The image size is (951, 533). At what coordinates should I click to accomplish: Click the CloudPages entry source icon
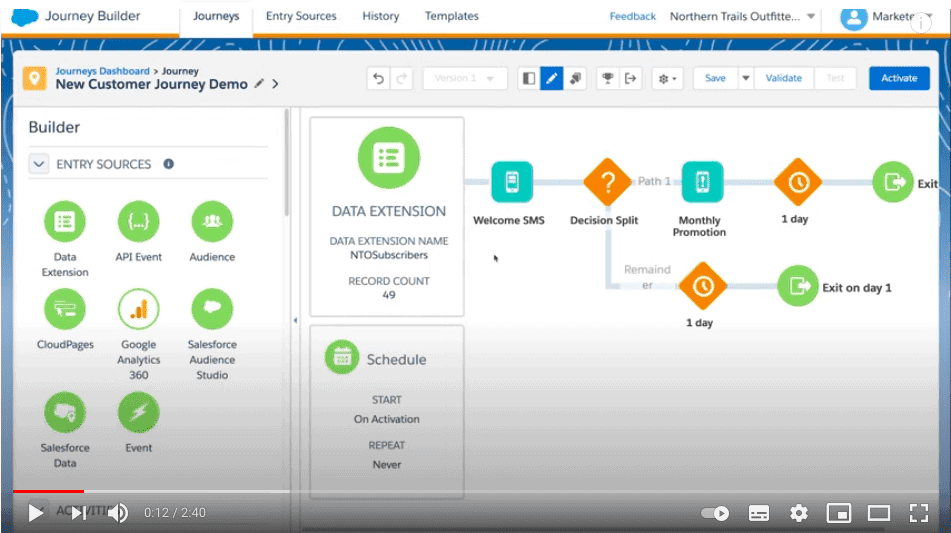pos(65,310)
